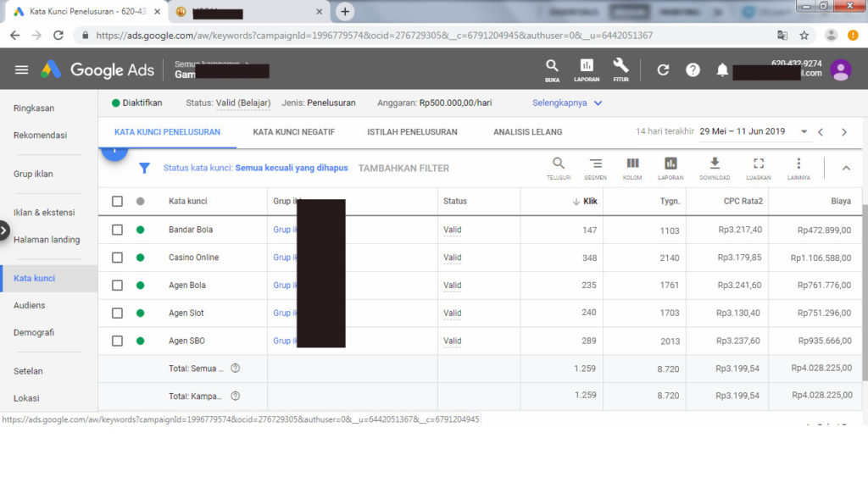Toggle status dot for Bandar Bola

click(x=141, y=230)
